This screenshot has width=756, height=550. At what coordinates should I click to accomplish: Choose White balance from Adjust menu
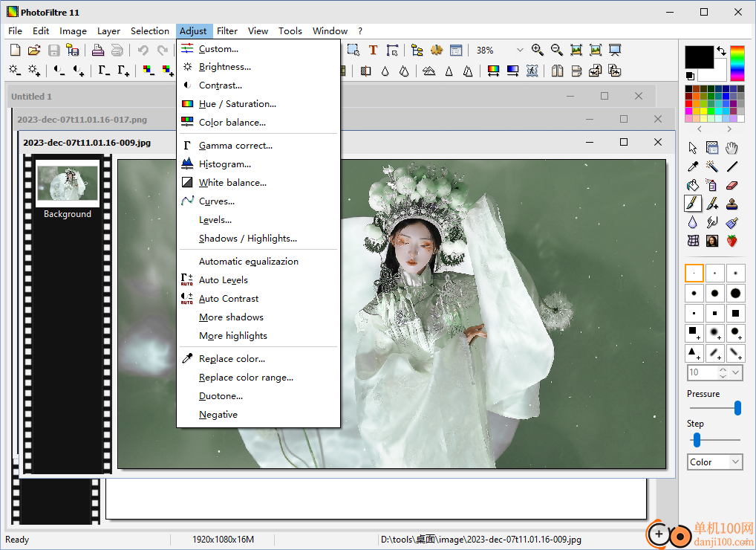pyautogui.click(x=258, y=182)
